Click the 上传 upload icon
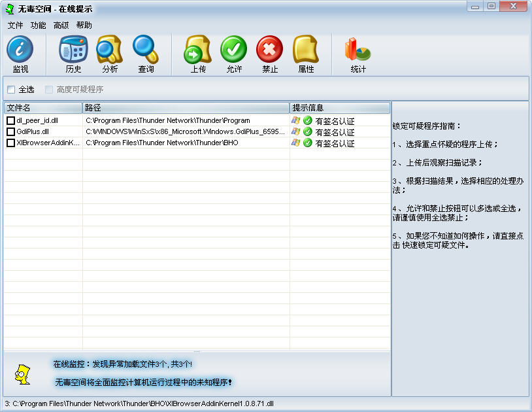Screen dimensions: 532x412 point(198,49)
